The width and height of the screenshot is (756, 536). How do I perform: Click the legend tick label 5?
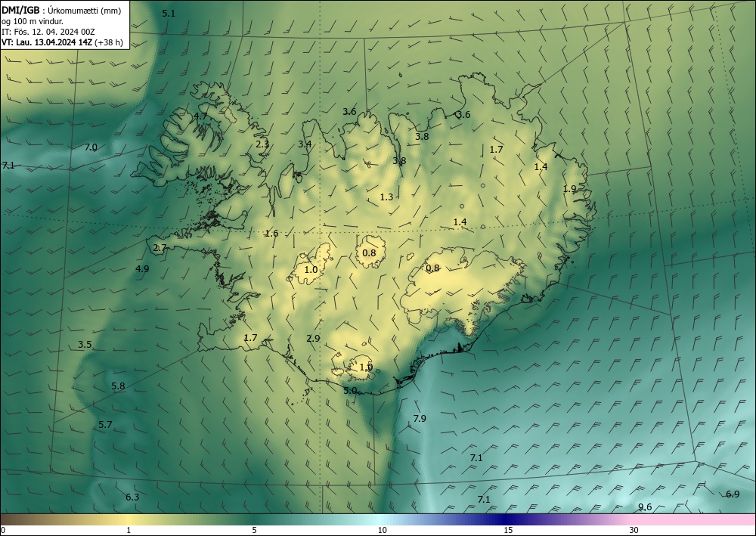pos(254,531)
